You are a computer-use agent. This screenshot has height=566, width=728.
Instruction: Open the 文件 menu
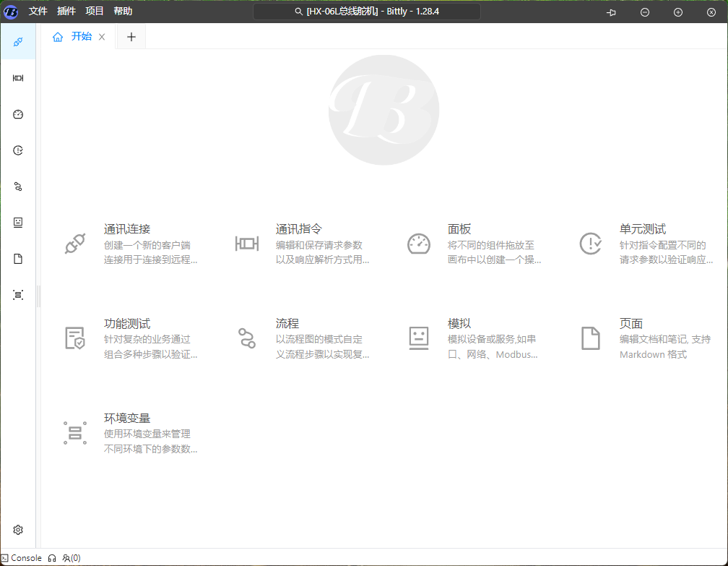point(38,12)
